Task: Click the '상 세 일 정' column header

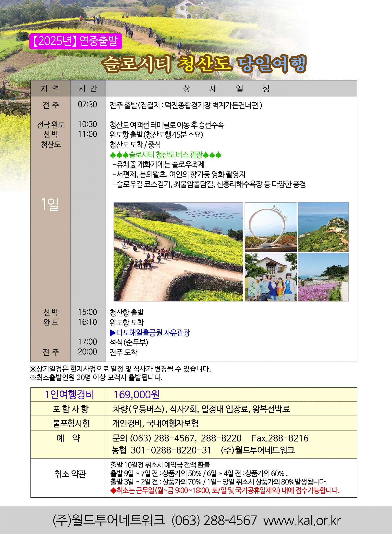Action: (231, 88)
